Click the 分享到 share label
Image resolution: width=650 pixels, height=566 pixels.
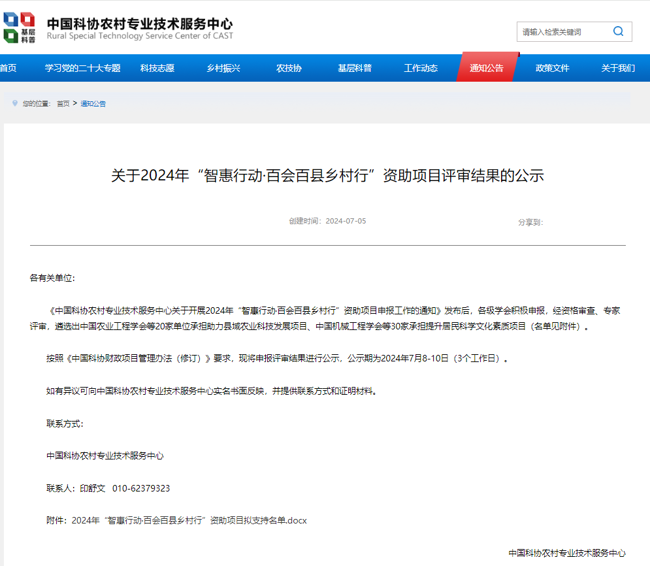coord(530,221)
